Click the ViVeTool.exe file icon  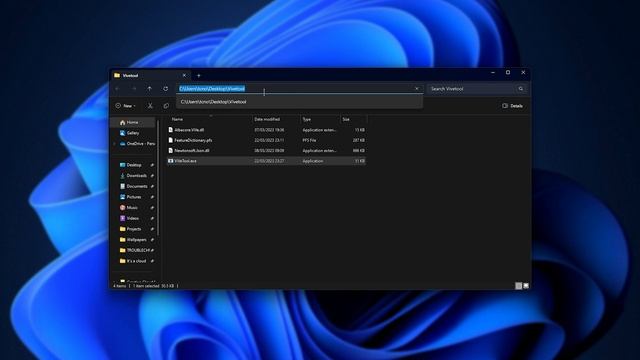coord(171,161)
